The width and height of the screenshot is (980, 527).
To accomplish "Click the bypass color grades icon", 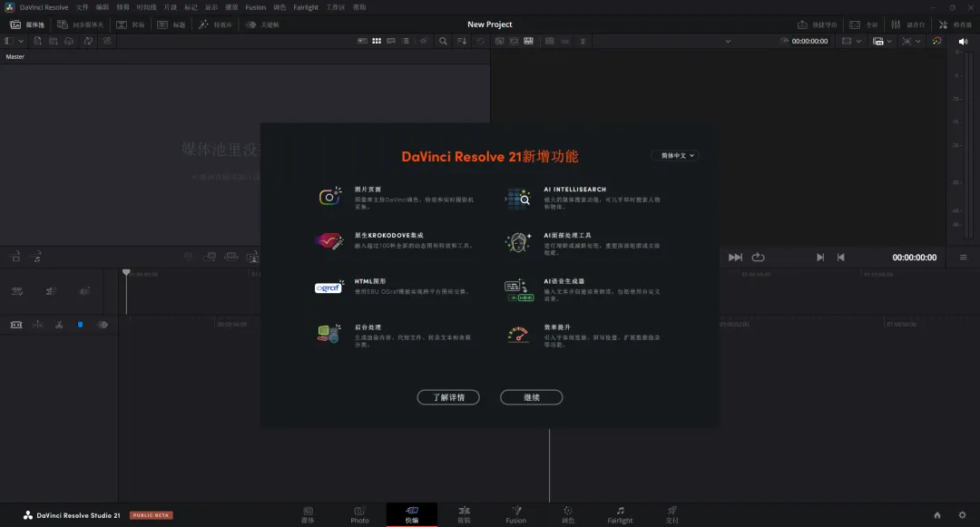I will pyautogui.click(x=936, y=41).
